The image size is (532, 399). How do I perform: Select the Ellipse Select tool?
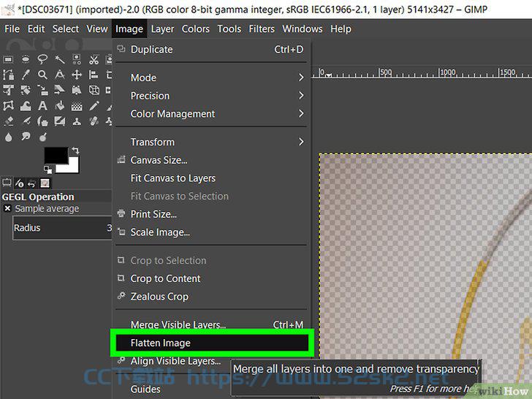(x=26, y=60)
